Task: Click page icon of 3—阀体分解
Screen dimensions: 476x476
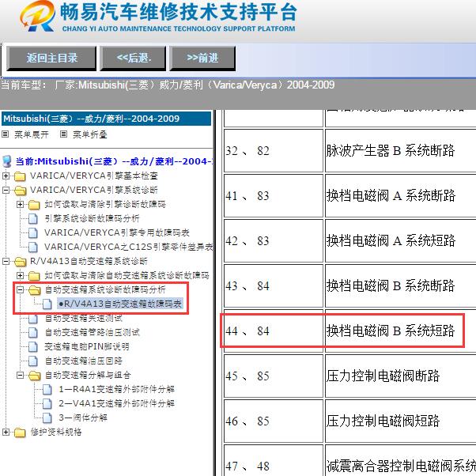Action: click(x=47, y=418)
